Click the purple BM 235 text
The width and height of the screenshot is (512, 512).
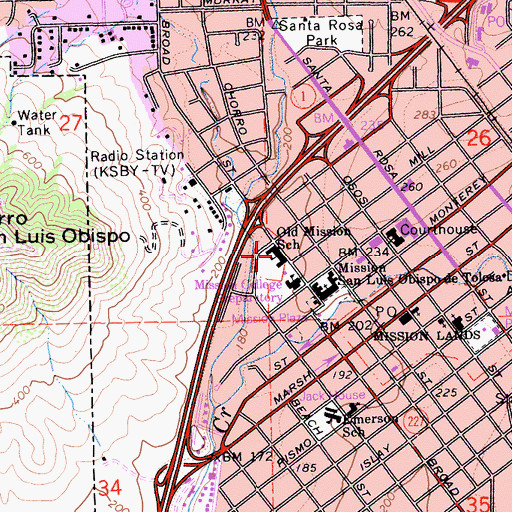pos(349,122)
